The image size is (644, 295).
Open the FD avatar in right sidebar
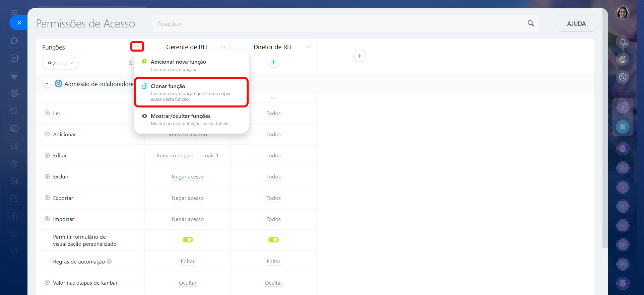tap(623, 264)
